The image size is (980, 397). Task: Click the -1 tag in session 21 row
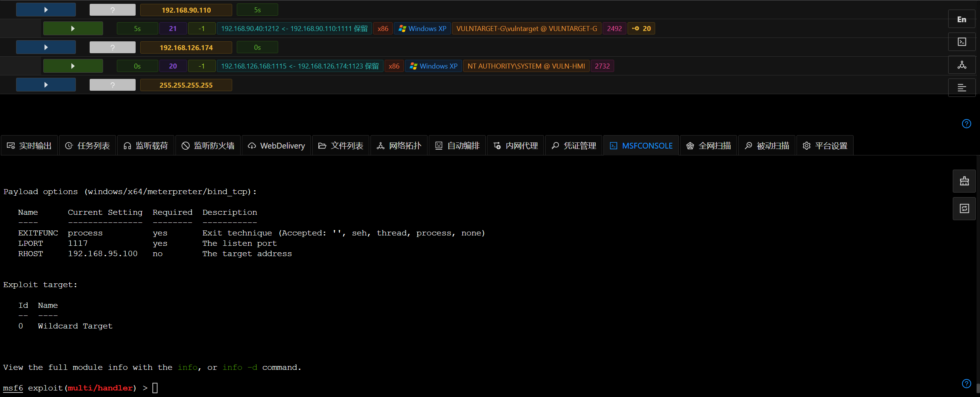202,29
